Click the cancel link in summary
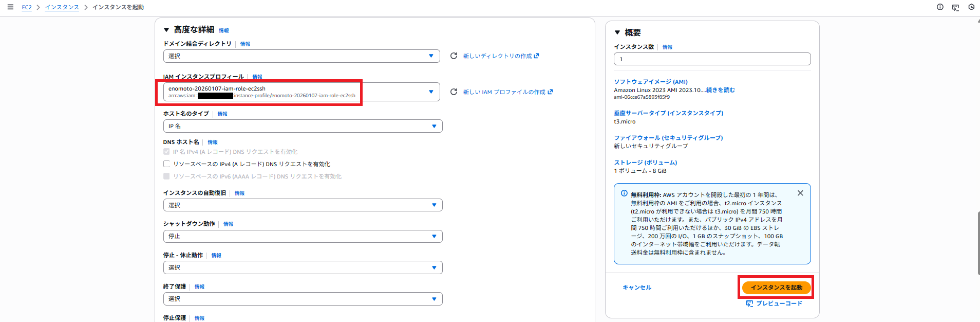This screenshot has width=980, height=322. [637, 288]
